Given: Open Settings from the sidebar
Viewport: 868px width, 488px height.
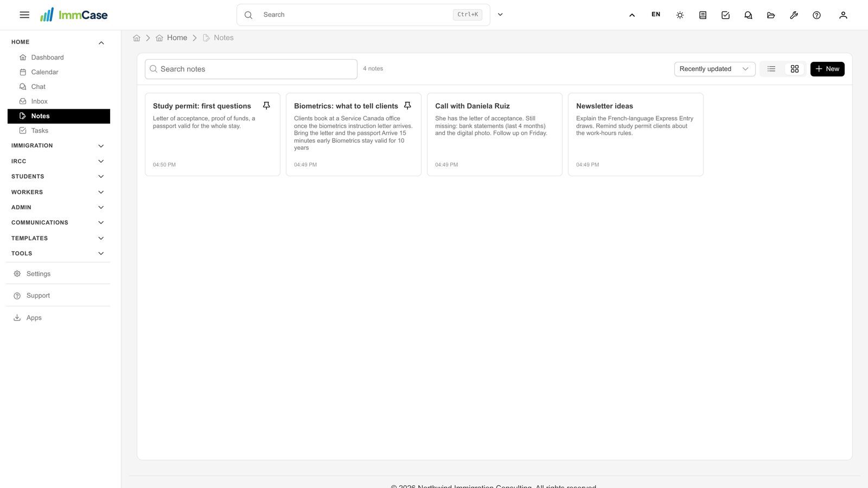Looking at the screenshot, I should (59, 274).
